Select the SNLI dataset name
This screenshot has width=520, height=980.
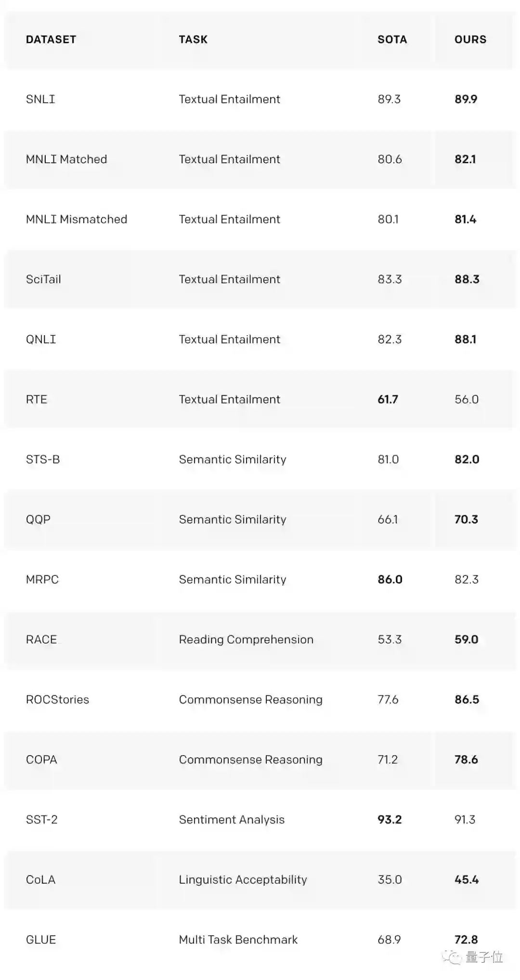point(40,99)
